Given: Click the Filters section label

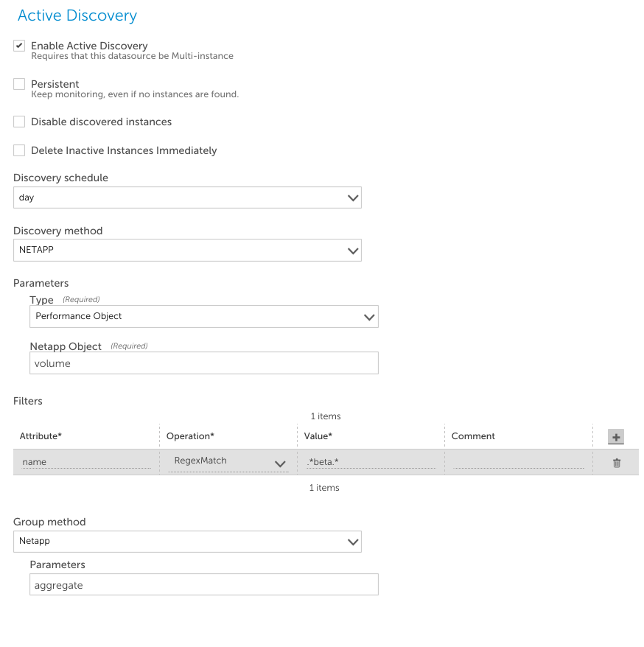Looking at the screenshot, I should coord(28,401).
